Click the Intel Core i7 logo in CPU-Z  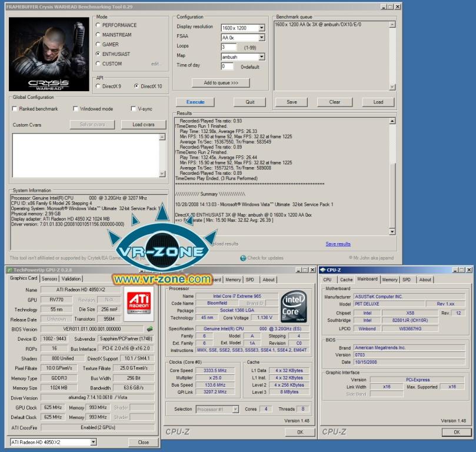(x=294, y=307)
